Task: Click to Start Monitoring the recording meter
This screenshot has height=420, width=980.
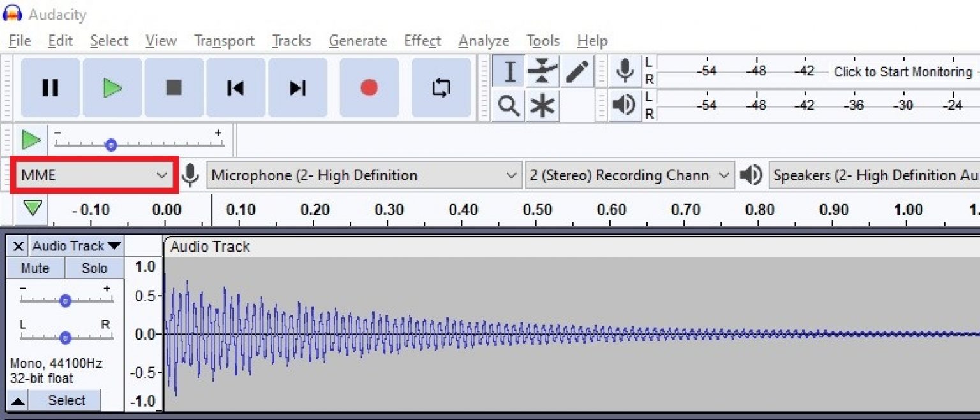Action: point(902,71)
